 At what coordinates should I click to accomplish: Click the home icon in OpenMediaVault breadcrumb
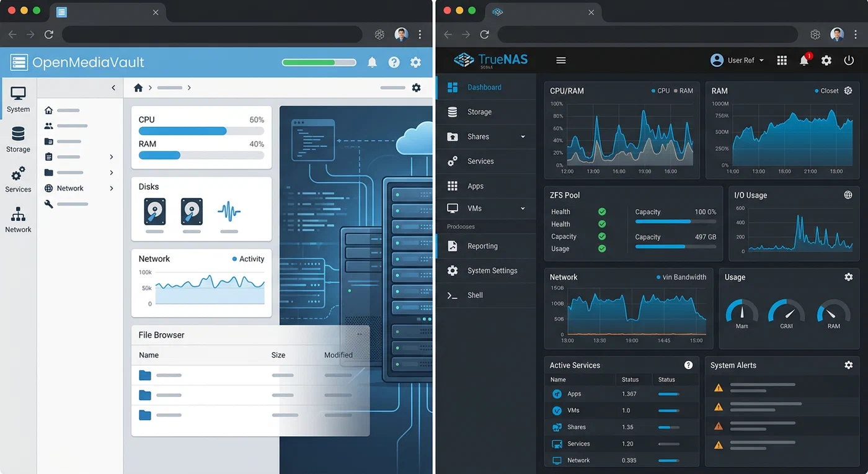pyautogui.click(x=138, y=88)
